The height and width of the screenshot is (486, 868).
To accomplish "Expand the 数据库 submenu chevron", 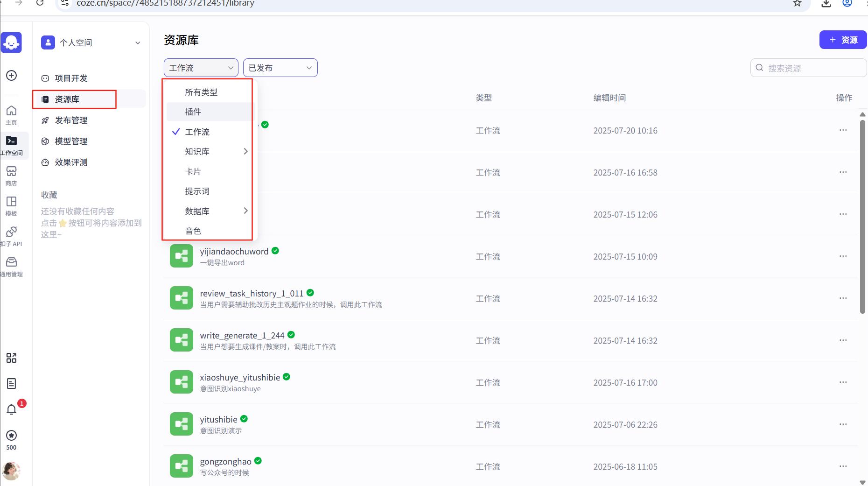I will [246, 211].
